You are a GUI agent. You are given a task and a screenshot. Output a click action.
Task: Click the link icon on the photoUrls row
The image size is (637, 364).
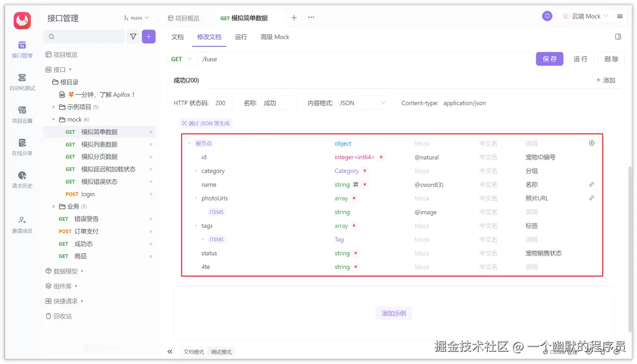[x=592, y=198]
